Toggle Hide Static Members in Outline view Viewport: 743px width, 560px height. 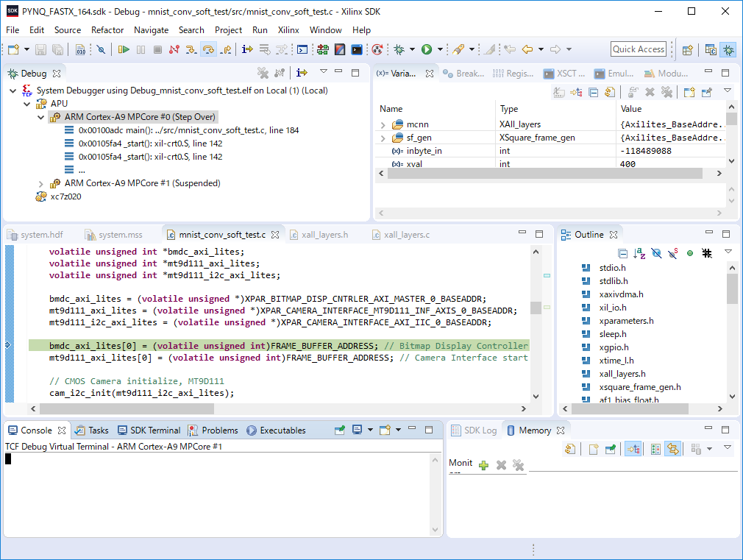pos(673,254)
